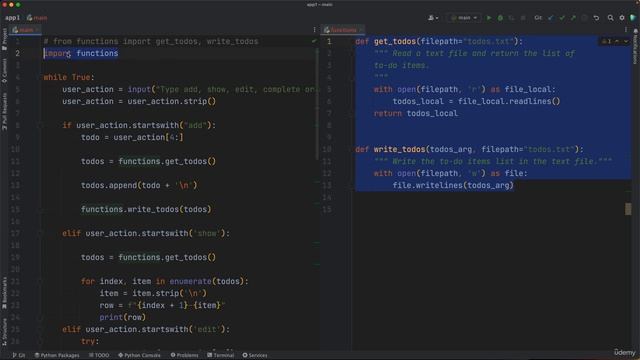Open the Structure tool window
The image size is (640, 360).
click(4, 332)
